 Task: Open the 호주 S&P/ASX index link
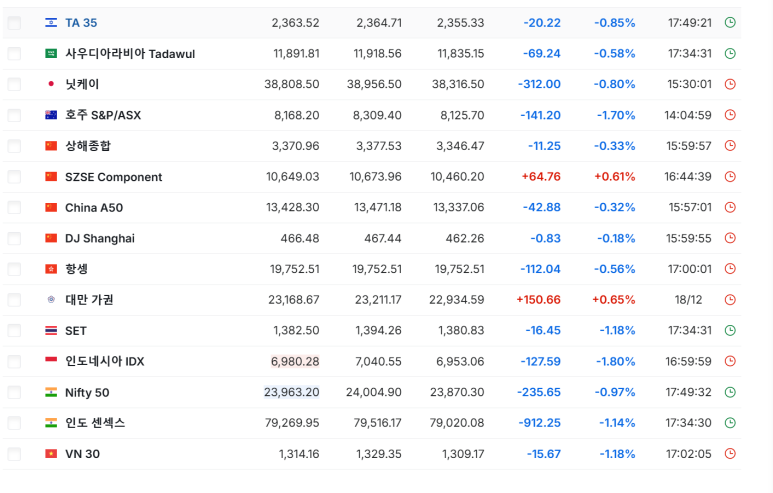[x=103, y=115]
